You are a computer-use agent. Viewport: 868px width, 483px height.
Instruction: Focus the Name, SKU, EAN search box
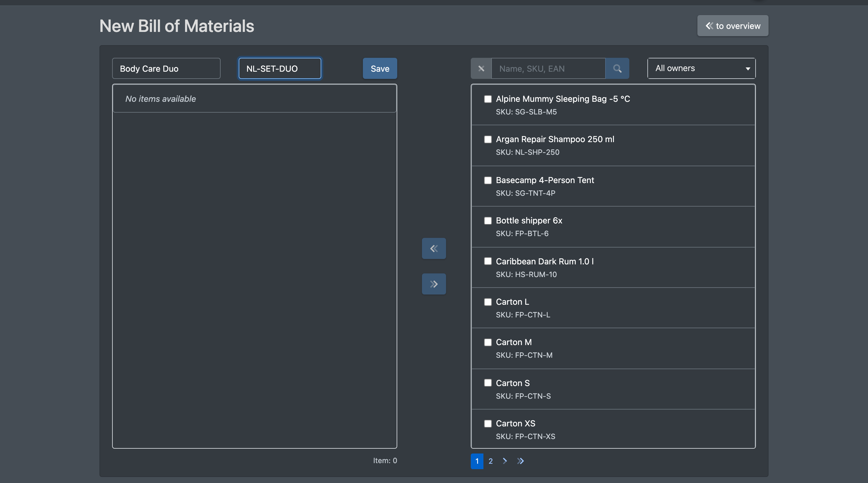(549, 68)
